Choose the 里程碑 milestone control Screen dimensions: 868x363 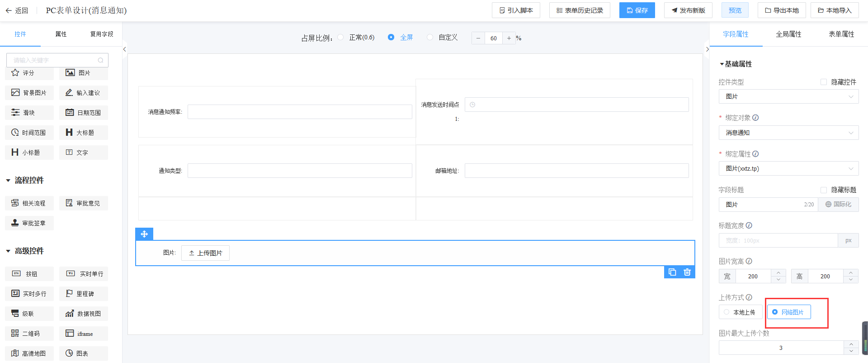pos(84,294)
